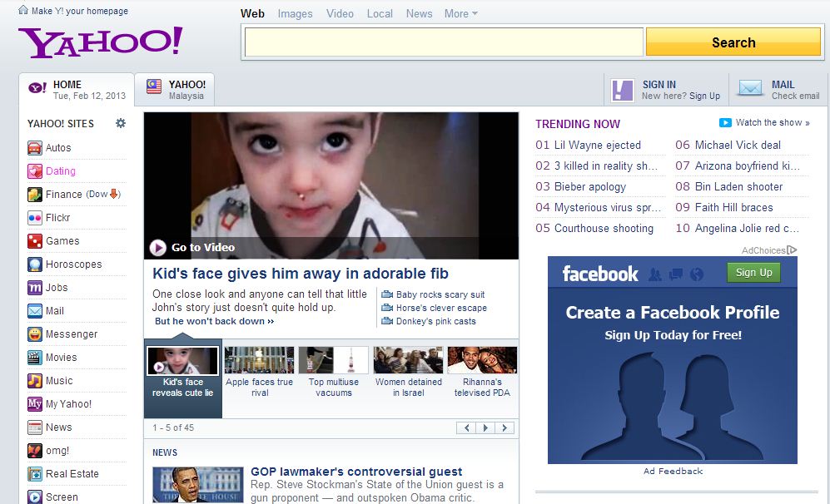Image resolution: width=830 pixels, height=504 pixels.
Task: Open the News newspaper icon
Action: [x=35, y=427]
